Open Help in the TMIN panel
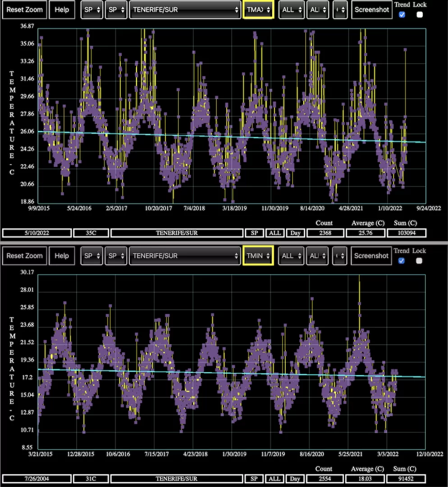This screenshot has height=487, width=448. tap(62, 256)
